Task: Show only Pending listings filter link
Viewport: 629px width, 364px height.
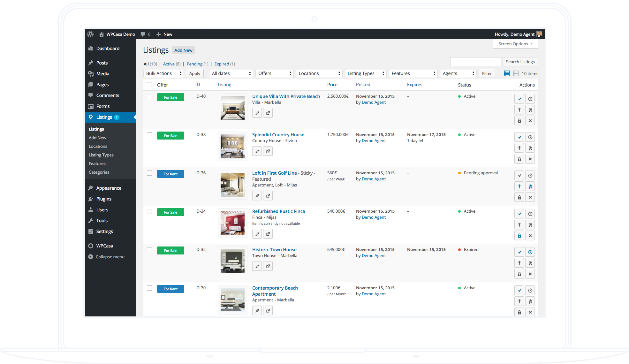Action: point(195,64)
